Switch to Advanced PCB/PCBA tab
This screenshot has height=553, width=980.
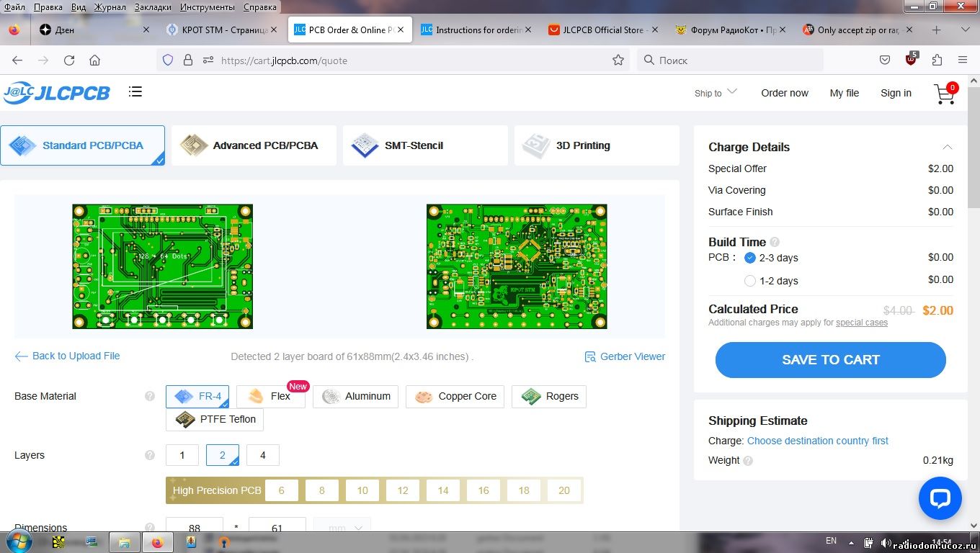tap(254, 145)
